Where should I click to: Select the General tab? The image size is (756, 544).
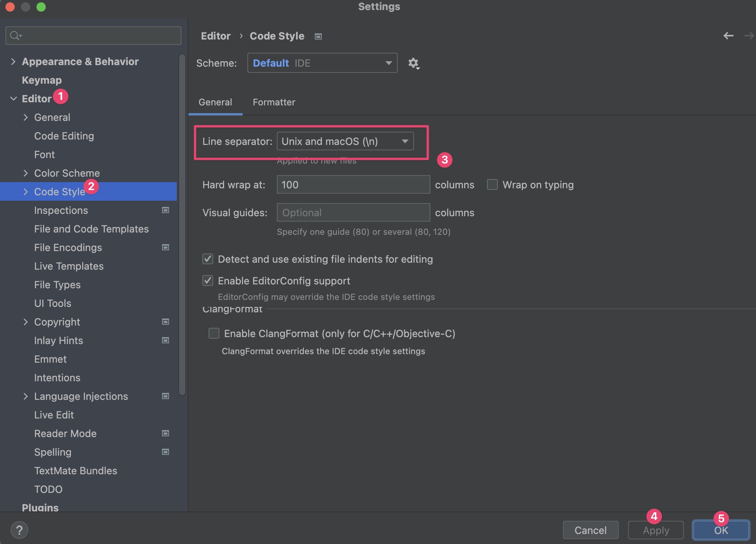(x=215, y=102)
